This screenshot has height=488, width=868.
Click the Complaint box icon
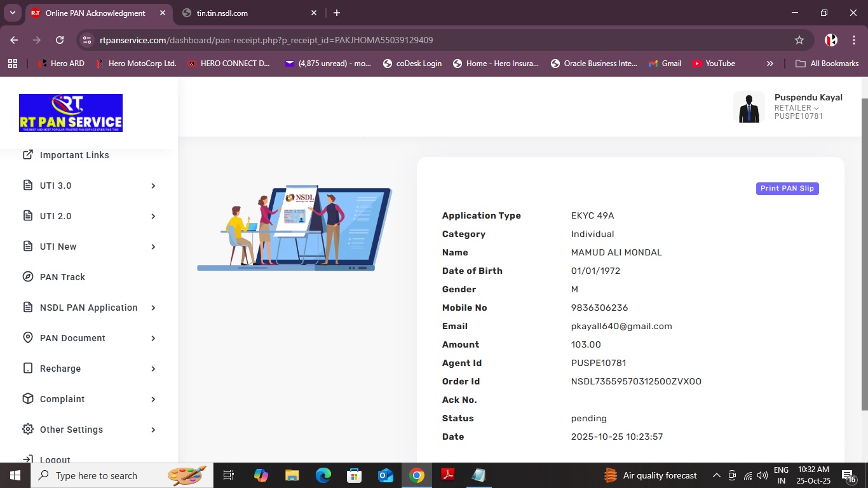28,399
